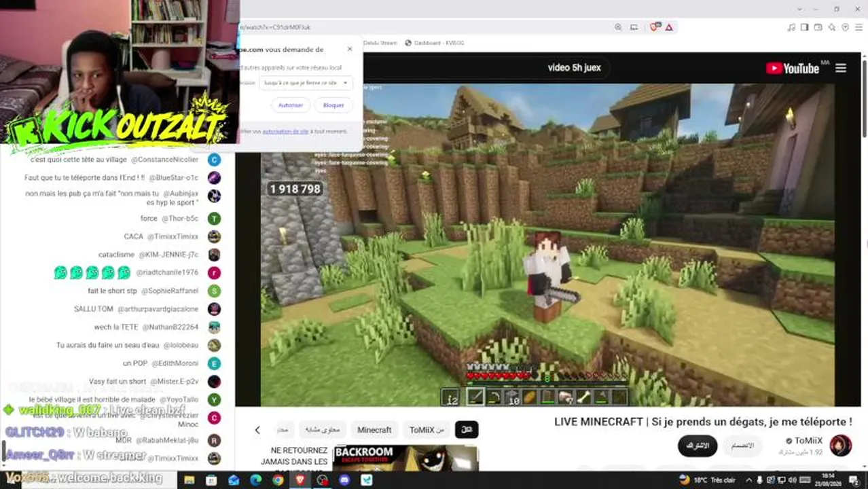Click the 'SALLU TOM' chat message
The image size is (868, 489).
94,309
